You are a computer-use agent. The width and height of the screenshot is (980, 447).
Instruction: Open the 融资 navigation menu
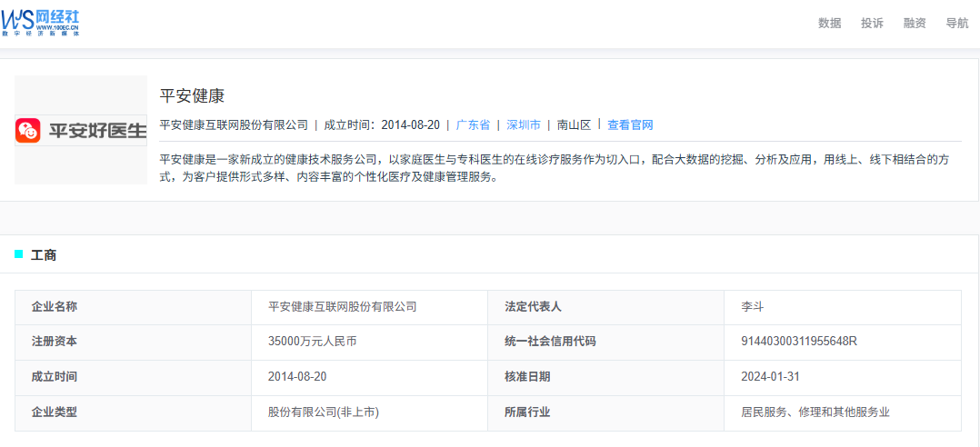click(x=915, y=24)
